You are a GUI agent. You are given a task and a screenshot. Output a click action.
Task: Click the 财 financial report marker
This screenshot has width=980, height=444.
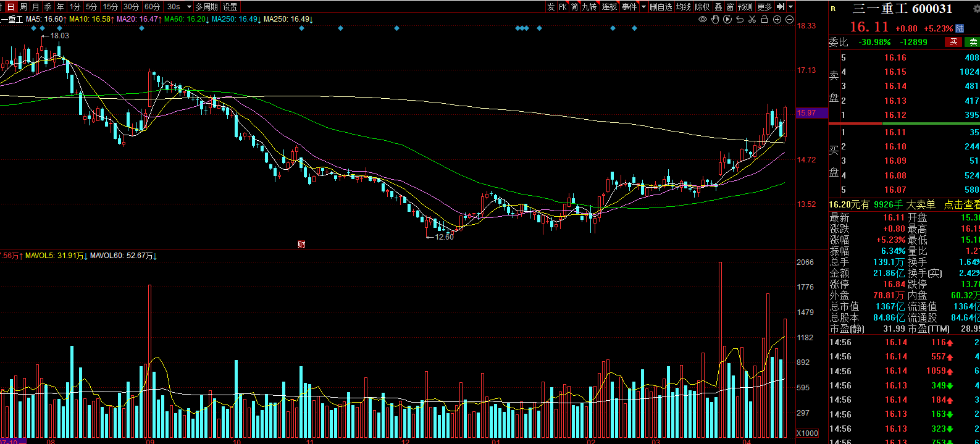pyautogui.click(x=301, y=244)
